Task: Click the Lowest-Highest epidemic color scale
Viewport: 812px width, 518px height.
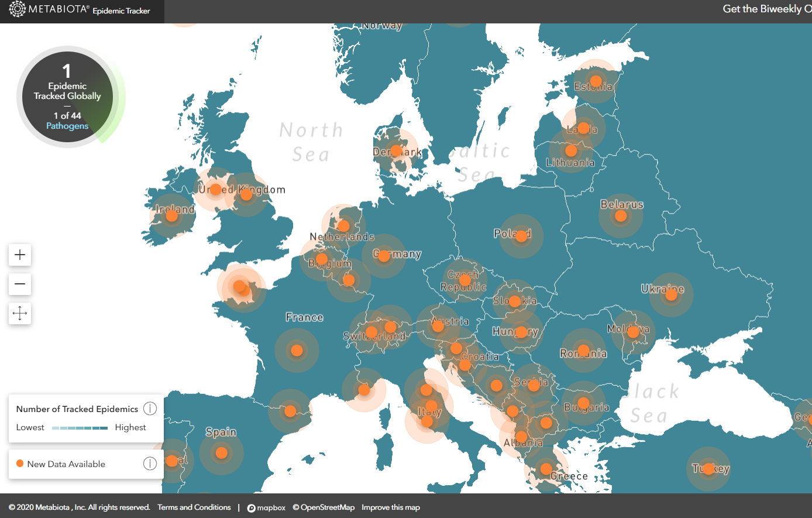Action: coord(80,428)
